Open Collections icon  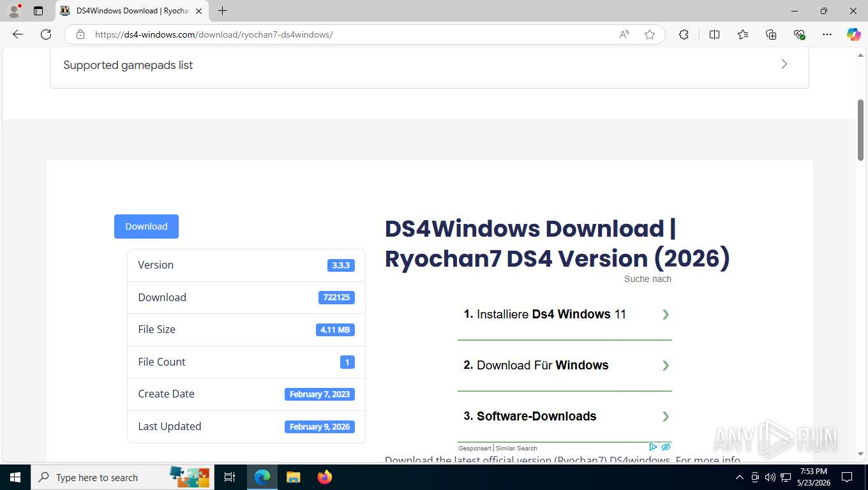point(771,34)
